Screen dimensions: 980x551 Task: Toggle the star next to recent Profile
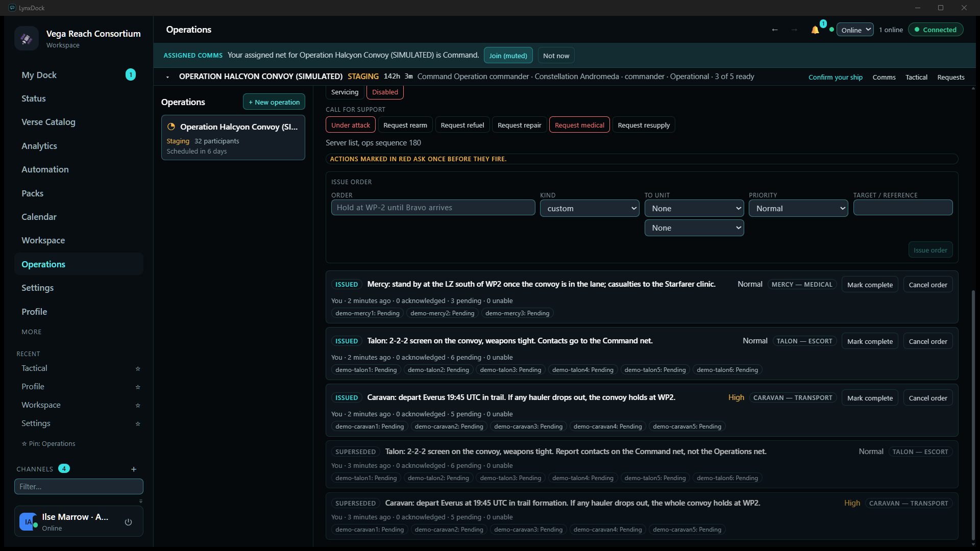pos(138,387)
